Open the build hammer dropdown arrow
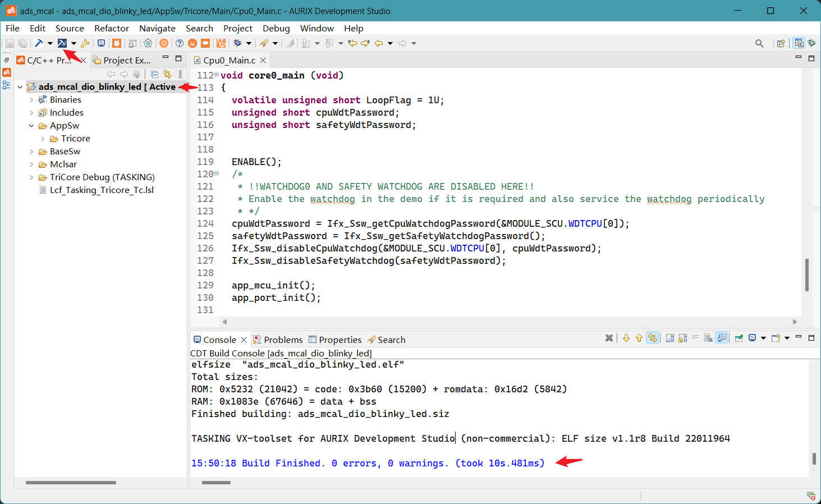Screen dimensions: 821x504 50,43
